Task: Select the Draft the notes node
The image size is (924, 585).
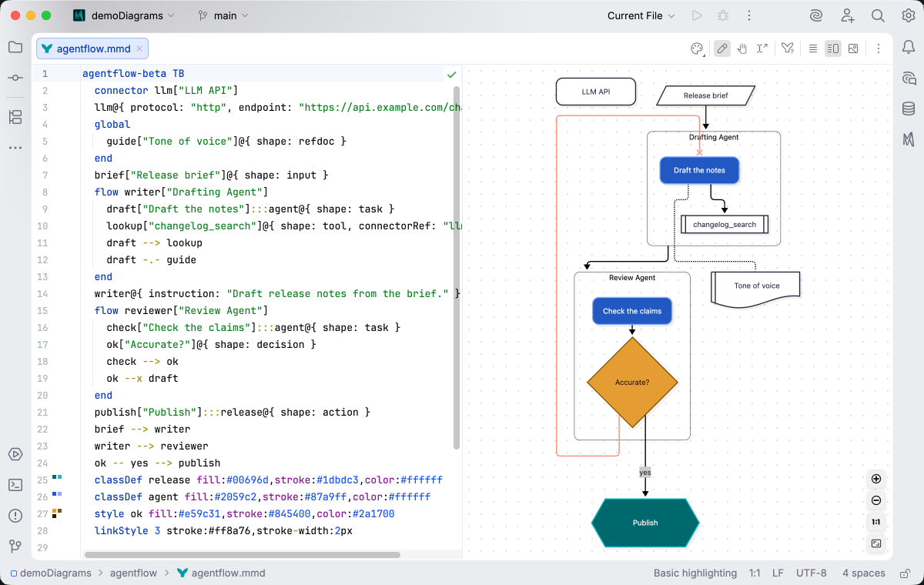Action: 699,170
